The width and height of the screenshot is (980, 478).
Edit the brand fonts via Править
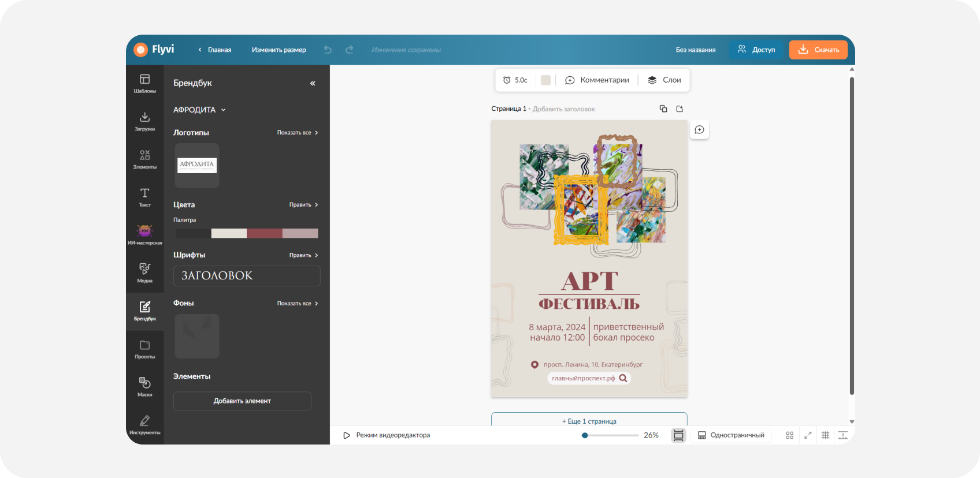304,255
